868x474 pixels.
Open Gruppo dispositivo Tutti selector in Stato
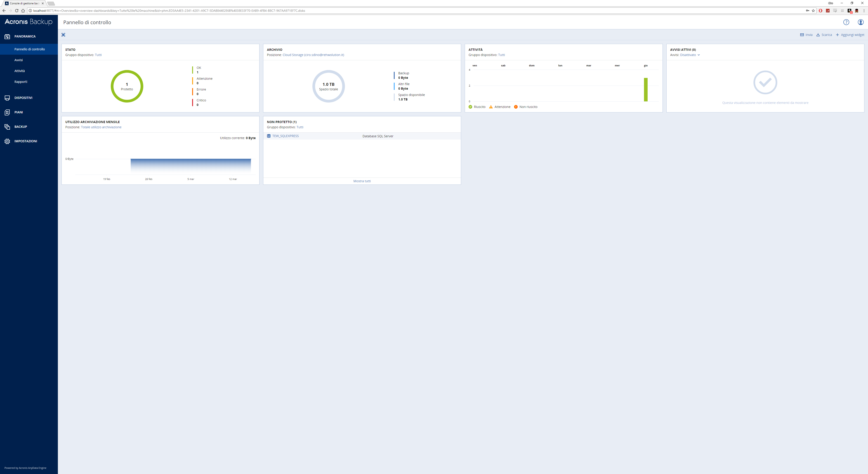98,55
